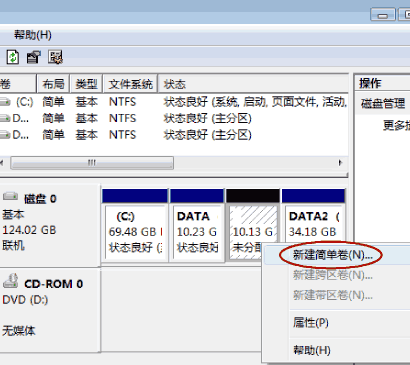
Task: Select 帮助(H) in the context menu
Action: point(312,350)
